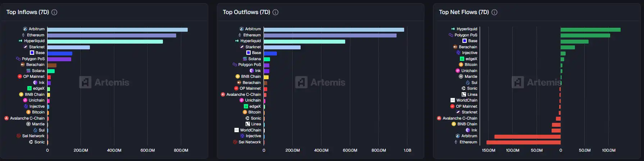The height and width of the screenshot is (161, 644).
Task: Click green Hyperliquid bar in Top Net Flows
Action: (590, 30)
